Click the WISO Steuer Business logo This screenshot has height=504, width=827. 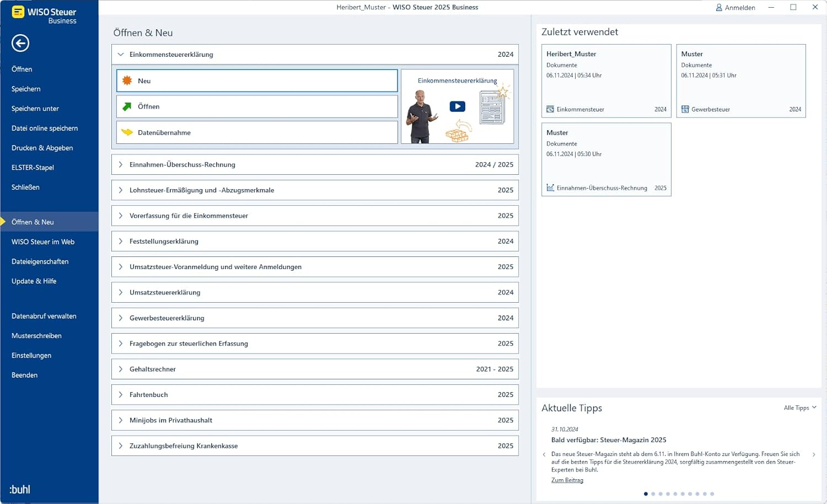[44, 15]
